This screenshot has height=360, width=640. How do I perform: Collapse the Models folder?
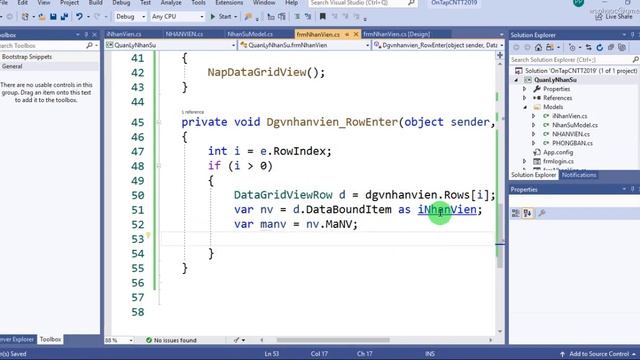point(525,107)
